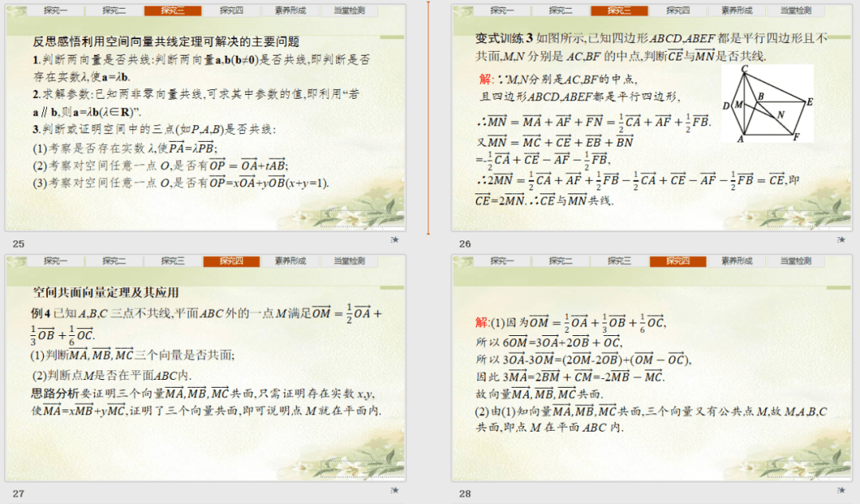
Task: Click the 探究二 tab on slide 27
Action: [x=114, y=261]
